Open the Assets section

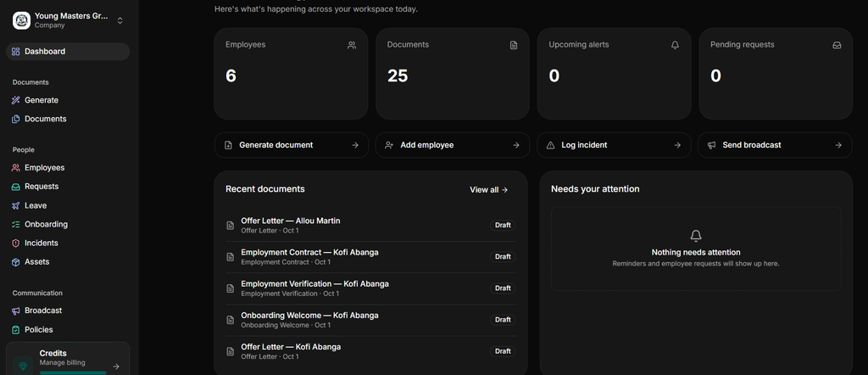[x=68, y=262]
